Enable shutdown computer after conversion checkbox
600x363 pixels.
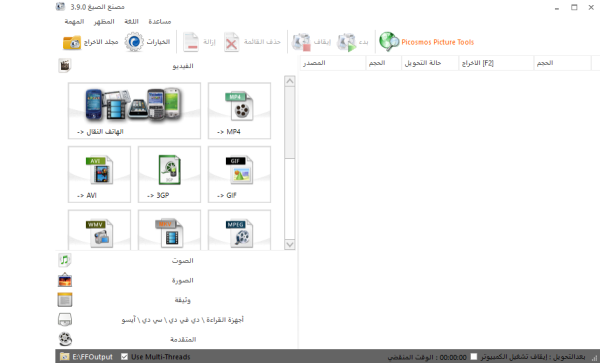tap(474, 356)
